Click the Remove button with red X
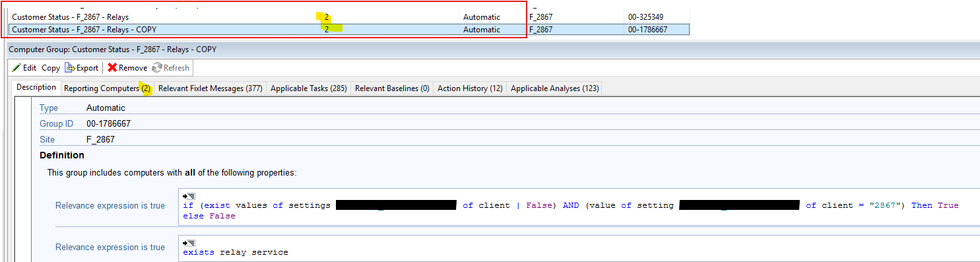Viewport: 980px width, 262px height. tap(127, 68)
